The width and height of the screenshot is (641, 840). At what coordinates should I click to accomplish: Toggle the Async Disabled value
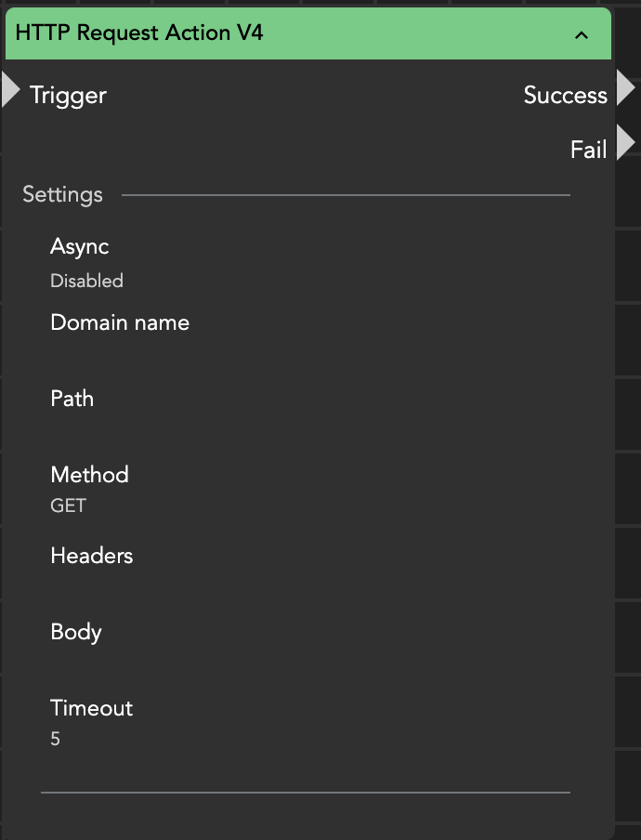(86, 281)
